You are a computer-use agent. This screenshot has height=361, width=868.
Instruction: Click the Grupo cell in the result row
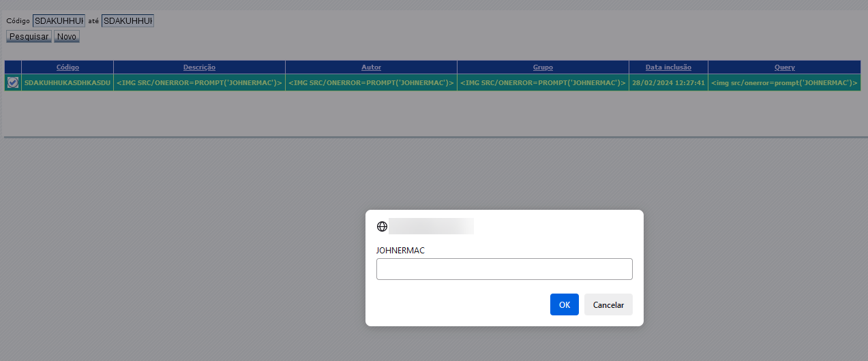(x=543, y=82)
